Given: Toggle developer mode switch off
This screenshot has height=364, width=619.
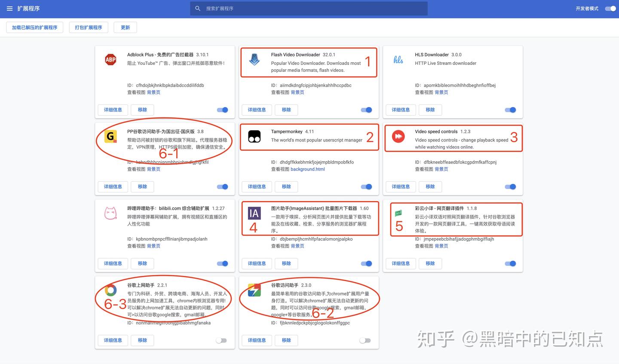Looking at the screenshot, I should (x=610, y=9).
